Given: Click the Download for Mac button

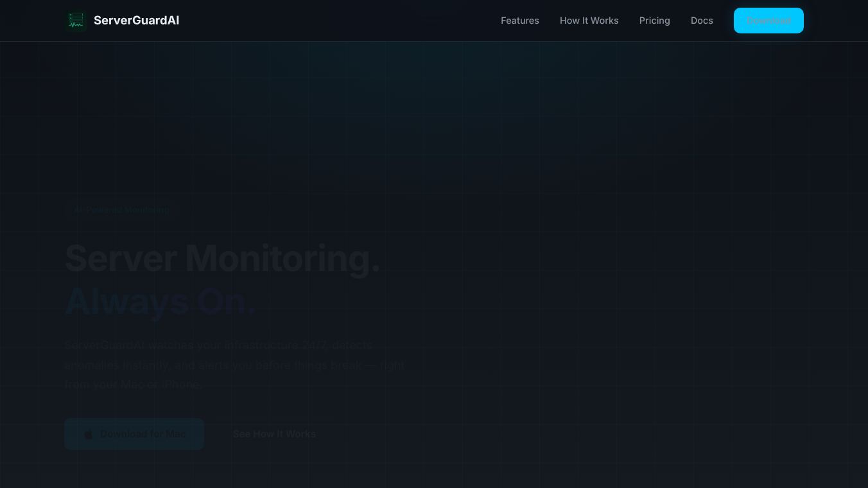Looking at the screenshot, I should click(x=134, y=434).
